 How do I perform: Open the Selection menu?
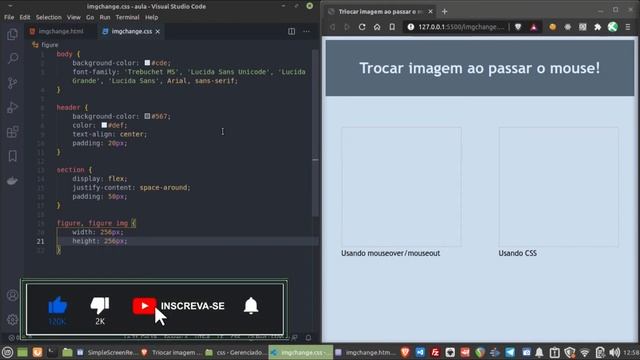click(x=49, y=17)
